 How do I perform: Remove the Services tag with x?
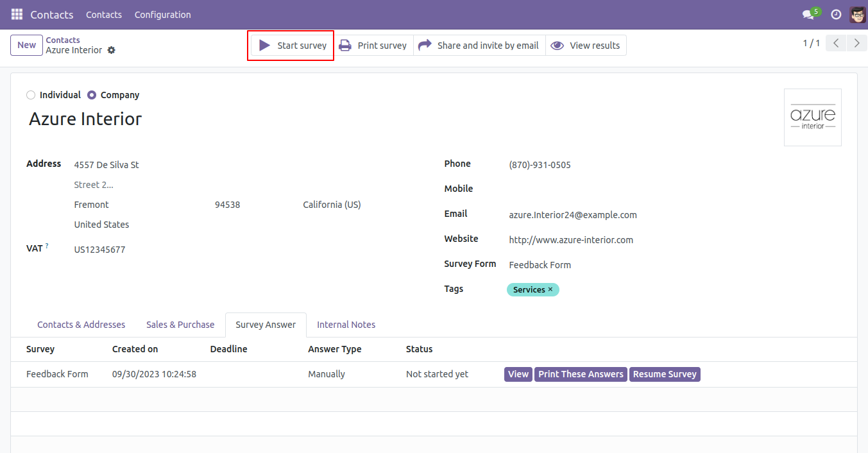pyautogui.click(x=550, y=289)
